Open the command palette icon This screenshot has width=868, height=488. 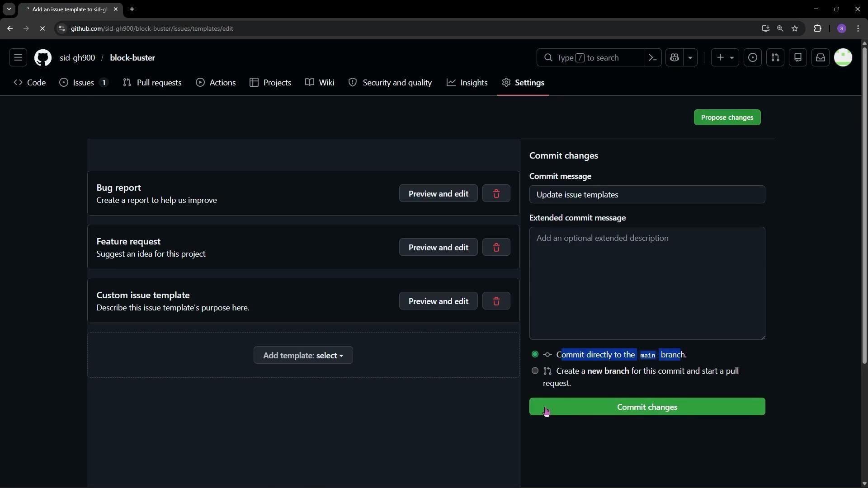coord(652,58)
